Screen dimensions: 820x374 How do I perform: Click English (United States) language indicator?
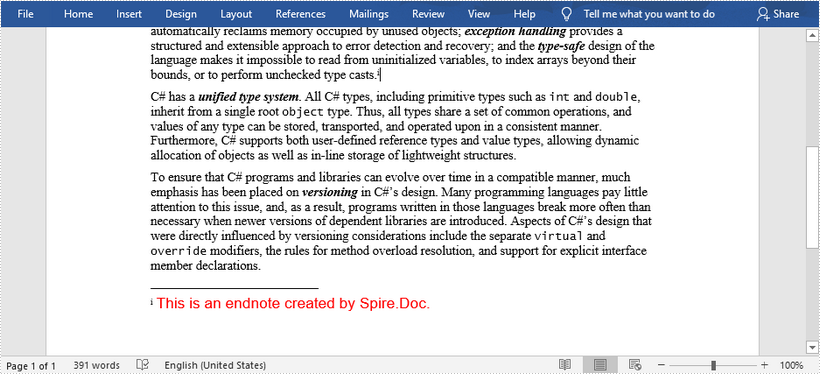click(215, 365)
